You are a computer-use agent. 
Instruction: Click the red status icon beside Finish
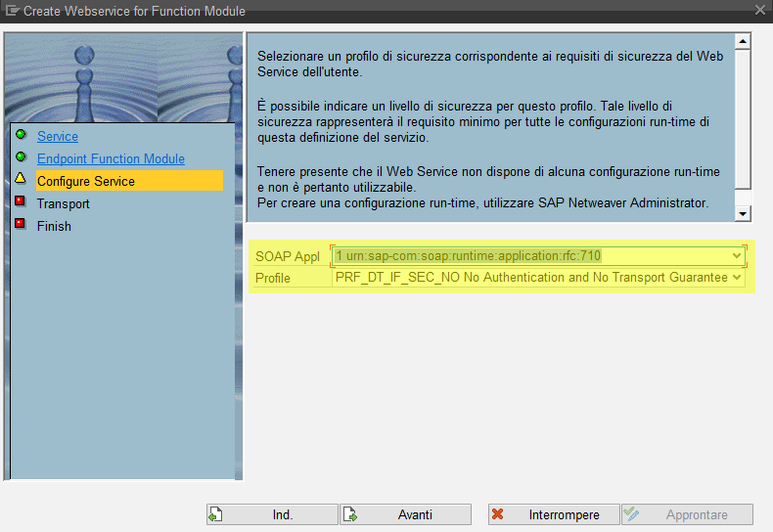click(21, 224)
